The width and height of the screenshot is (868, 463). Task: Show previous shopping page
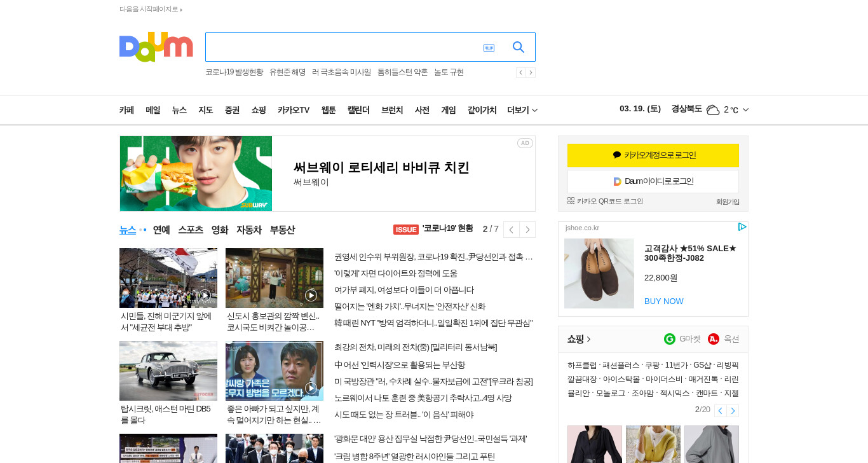point(720,411)
